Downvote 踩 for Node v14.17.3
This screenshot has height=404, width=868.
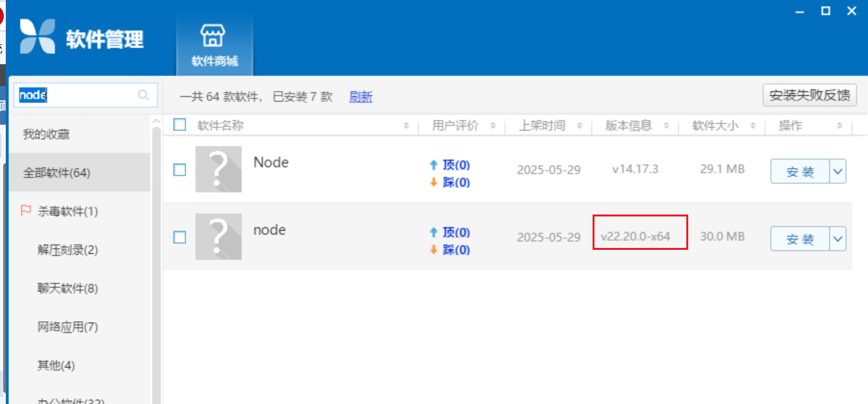tap(450, 182)
